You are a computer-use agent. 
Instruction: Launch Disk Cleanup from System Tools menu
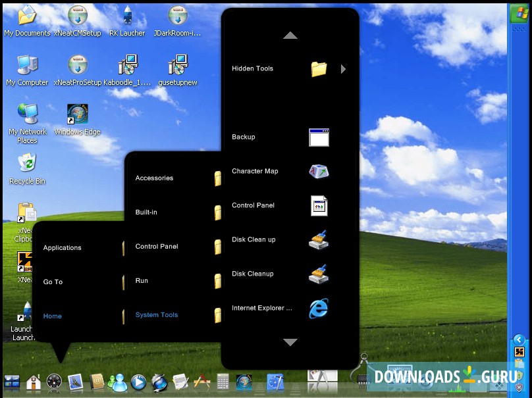coord(318,274)
